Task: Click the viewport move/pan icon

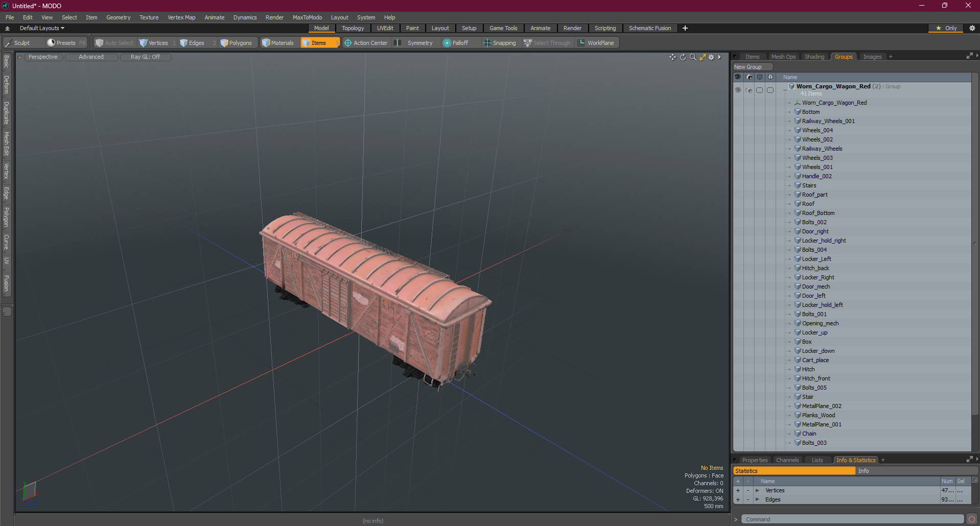Action: point(672,57)
